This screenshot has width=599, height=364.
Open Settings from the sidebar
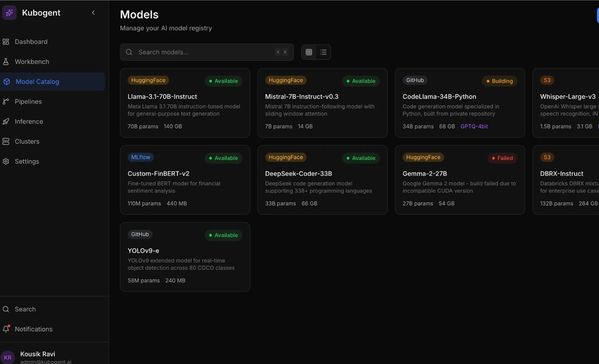53,161
